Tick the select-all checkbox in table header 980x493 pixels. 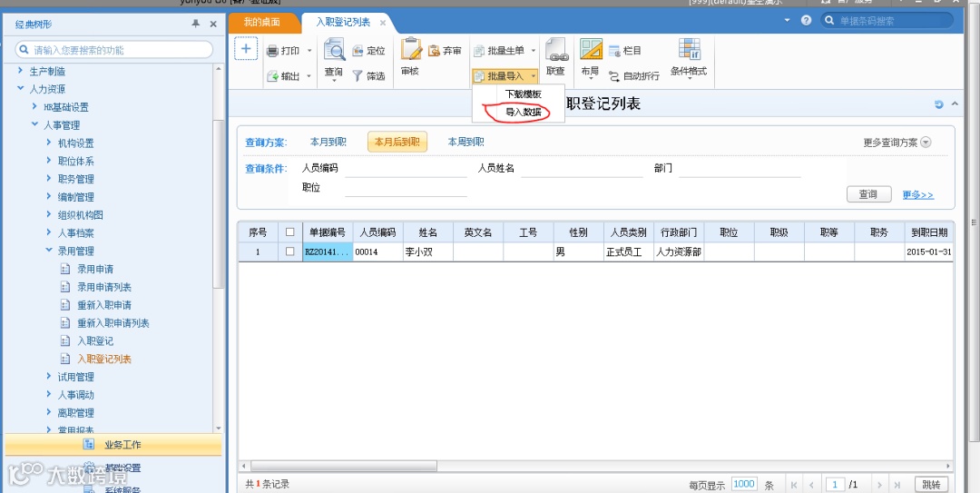tap(289, 232)
